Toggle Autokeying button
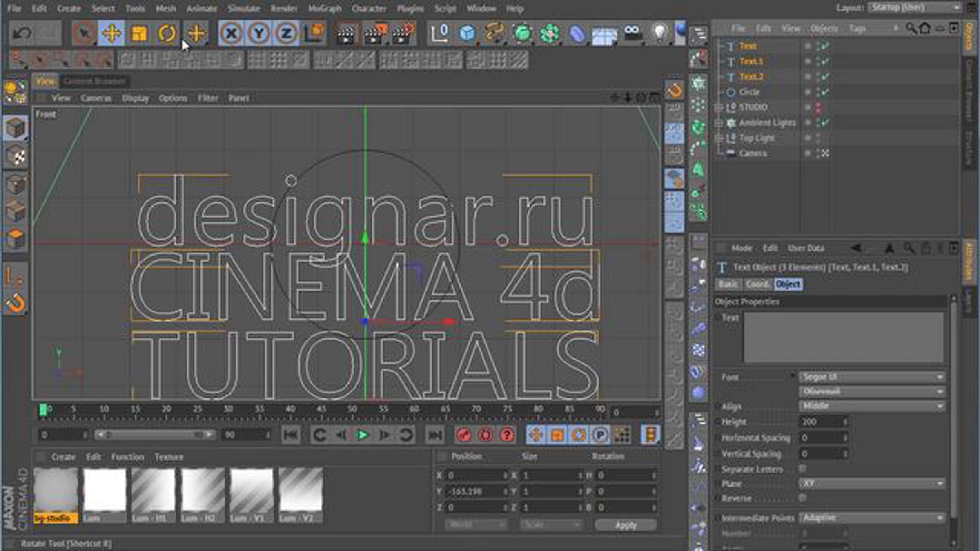 (485, 435)
